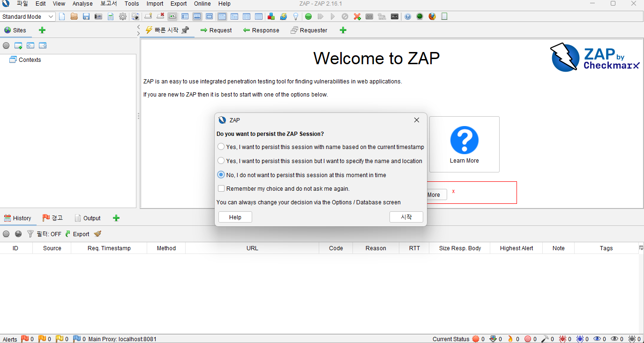
Task: Toggle Full layout icon
Action: coord(209,16)
